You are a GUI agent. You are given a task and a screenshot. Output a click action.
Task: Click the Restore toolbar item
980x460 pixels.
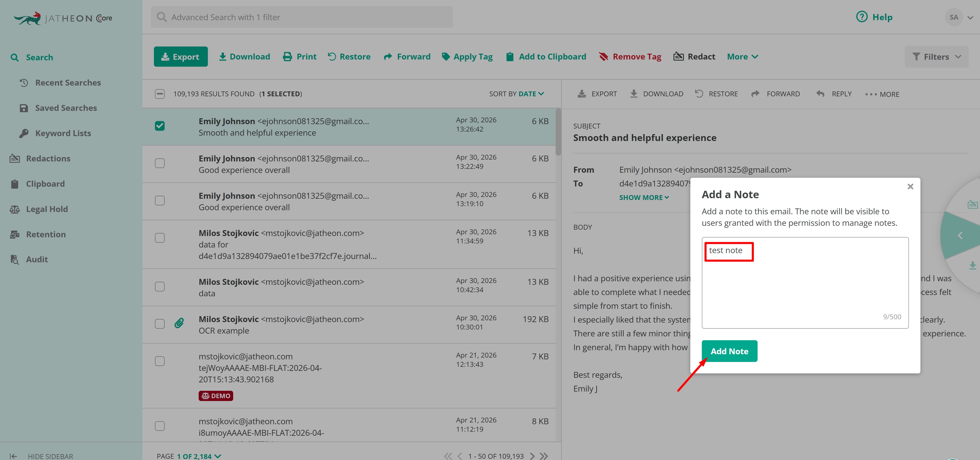pos(349,57)
